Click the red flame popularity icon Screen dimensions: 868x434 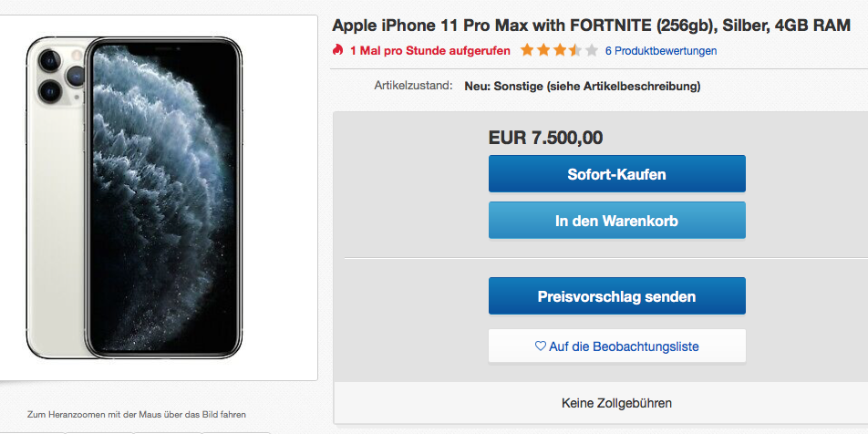338,50
